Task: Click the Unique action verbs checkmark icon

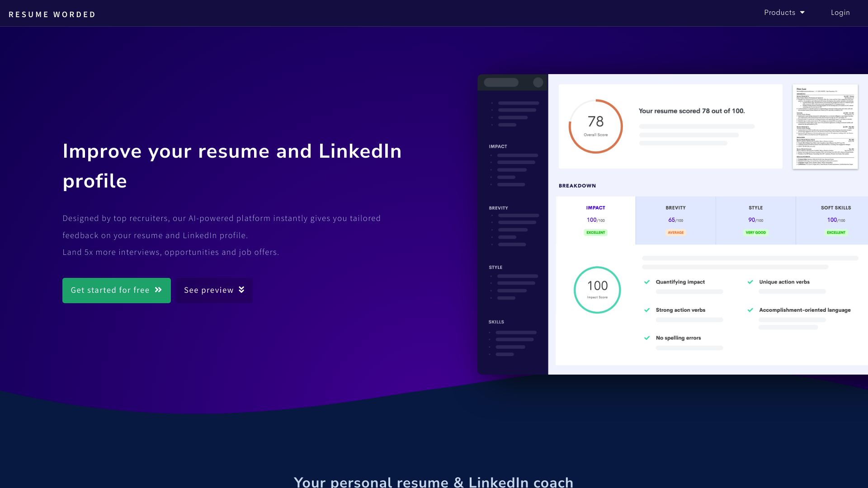Action: (750, 281)
